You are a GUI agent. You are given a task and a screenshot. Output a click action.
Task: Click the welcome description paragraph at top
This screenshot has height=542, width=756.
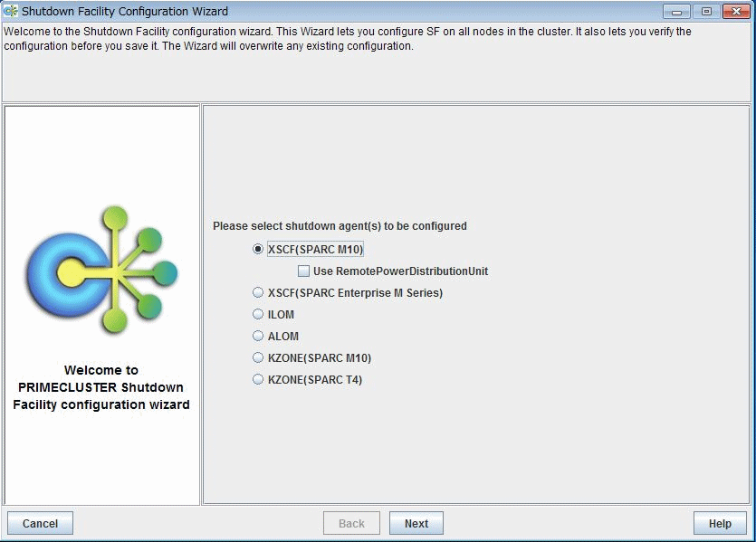348,39
